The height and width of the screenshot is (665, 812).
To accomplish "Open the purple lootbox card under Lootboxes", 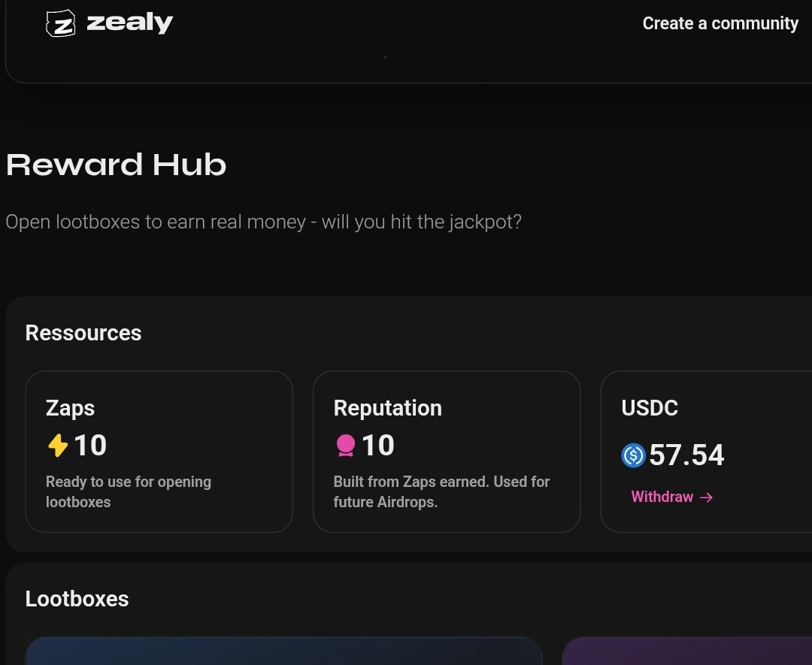I will pyautogui.click(x=687, y=651).
